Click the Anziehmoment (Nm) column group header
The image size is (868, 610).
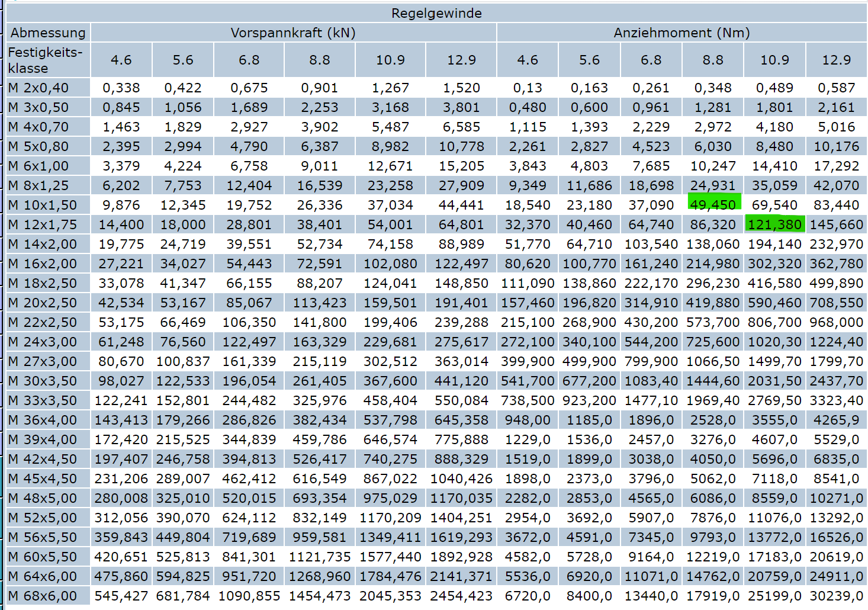tap(682, 33)
